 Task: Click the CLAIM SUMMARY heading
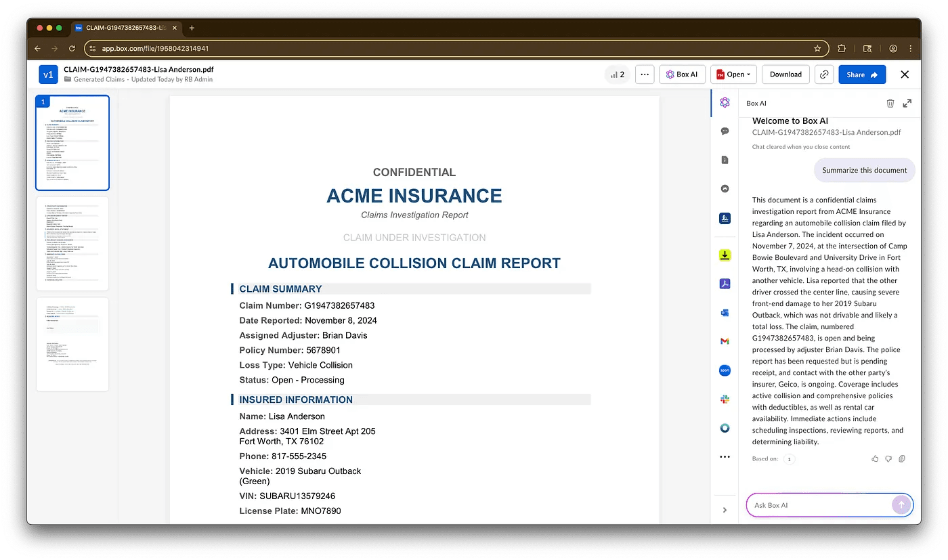point(280,289)
